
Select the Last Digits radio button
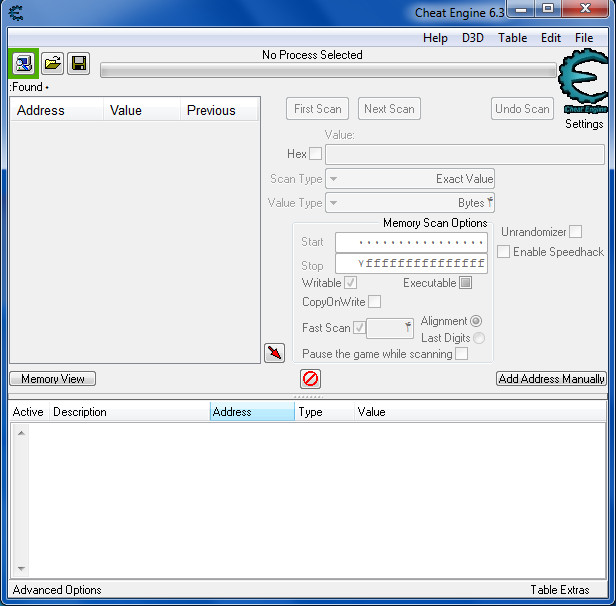478,338
